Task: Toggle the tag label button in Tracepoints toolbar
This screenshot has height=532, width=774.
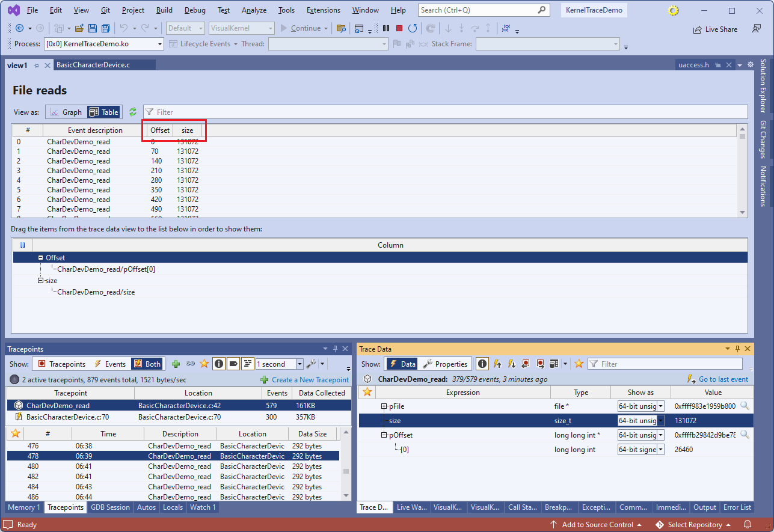Action: [233, 364]
